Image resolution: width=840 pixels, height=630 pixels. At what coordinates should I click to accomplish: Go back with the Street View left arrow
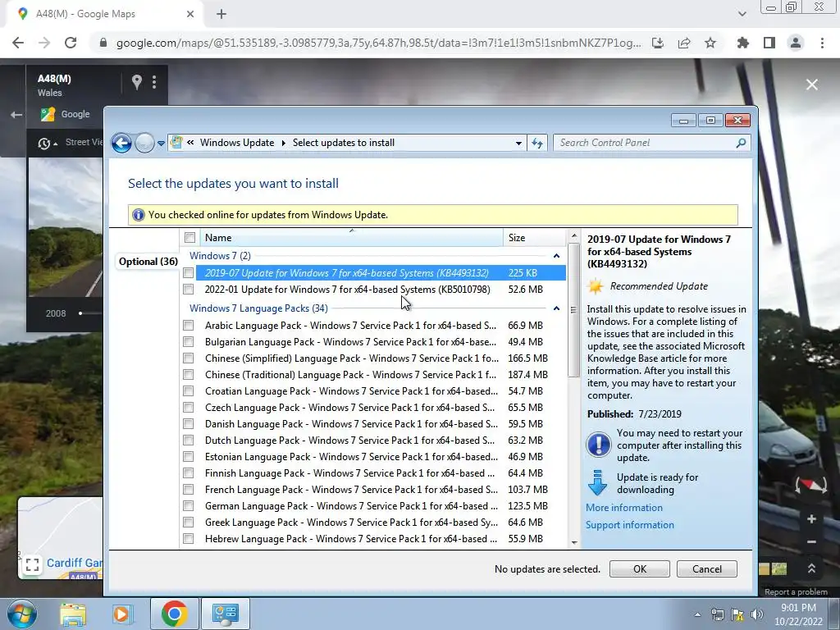16,115
